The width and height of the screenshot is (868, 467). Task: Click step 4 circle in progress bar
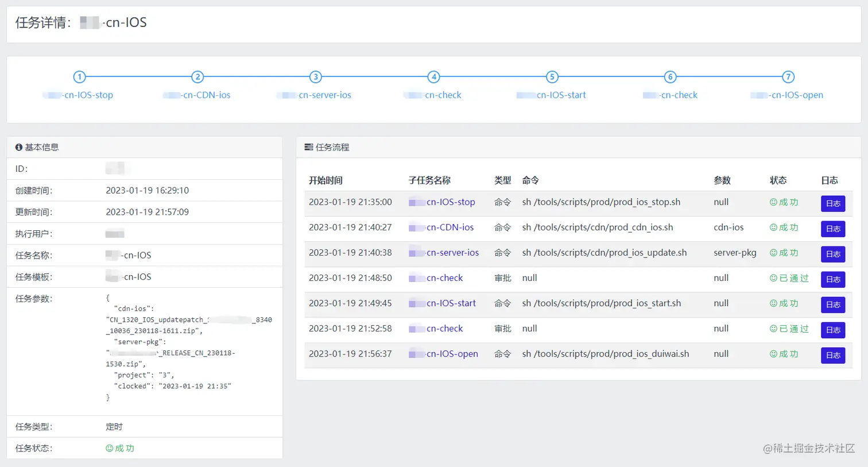coord(434,77)
